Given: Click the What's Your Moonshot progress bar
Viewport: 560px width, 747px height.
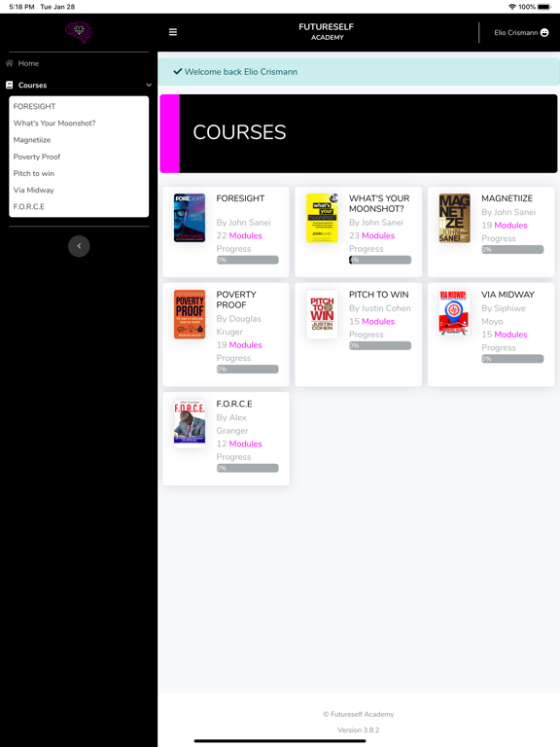Looking at the screenshot, I should pos(380,260).
